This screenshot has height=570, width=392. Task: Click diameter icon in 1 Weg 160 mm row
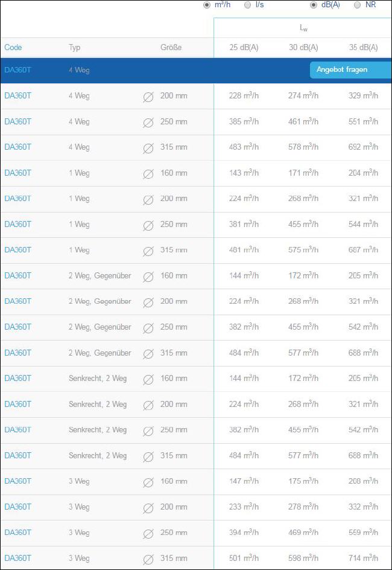[x=148, y=174]
